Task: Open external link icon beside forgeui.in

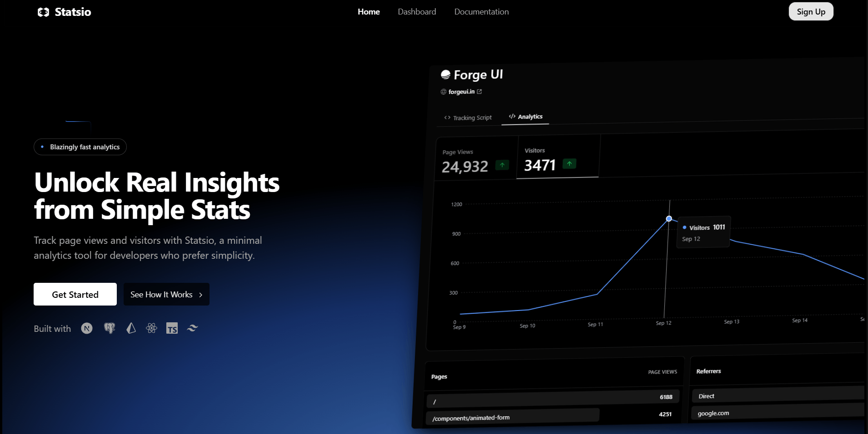Action: point(479,92)
